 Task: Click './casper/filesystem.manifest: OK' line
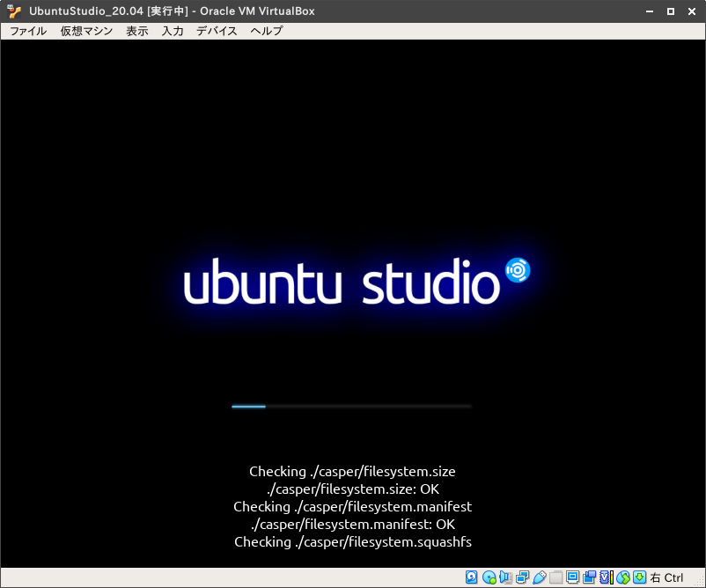coord(353,524)
